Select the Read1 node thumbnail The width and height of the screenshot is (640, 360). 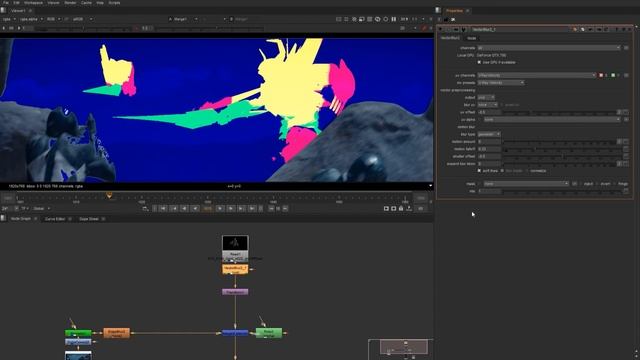(x=235, y=243)
